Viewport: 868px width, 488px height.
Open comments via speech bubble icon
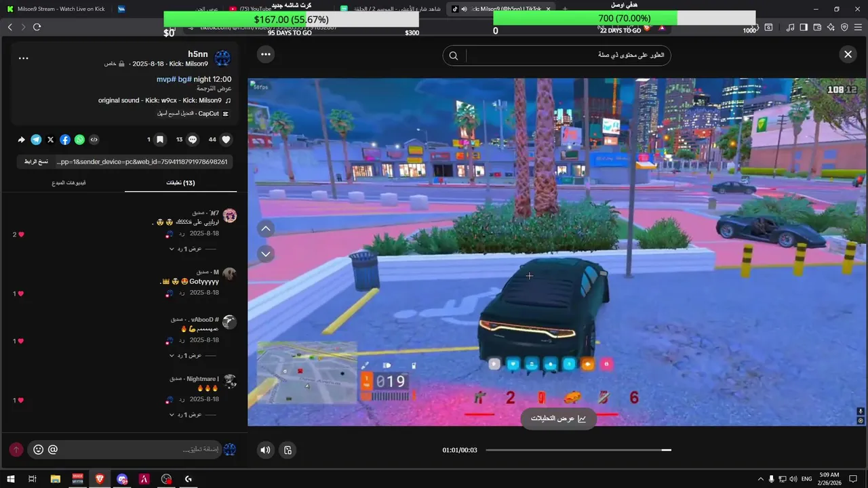(193, 140)
